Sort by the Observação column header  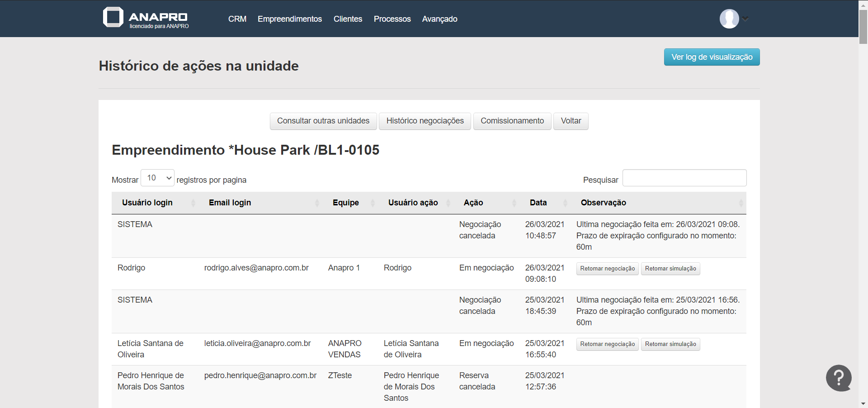tap(603, 203)
